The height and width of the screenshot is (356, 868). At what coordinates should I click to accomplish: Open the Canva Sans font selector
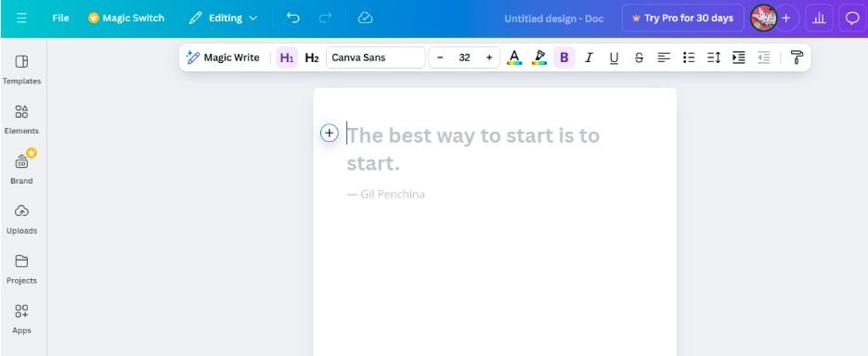(x=376, y=57)
